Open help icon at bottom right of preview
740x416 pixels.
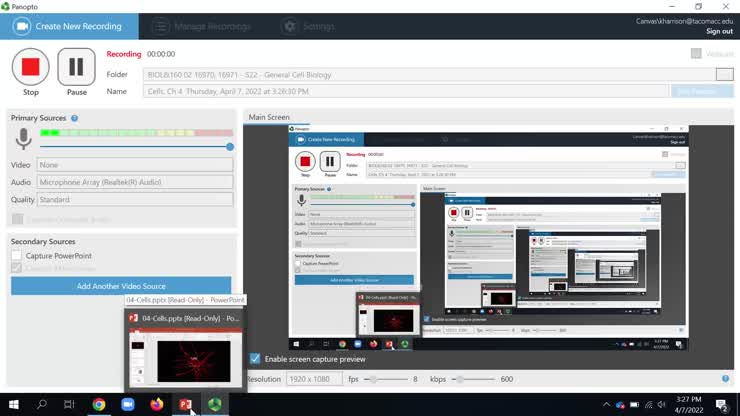[725, 379]
